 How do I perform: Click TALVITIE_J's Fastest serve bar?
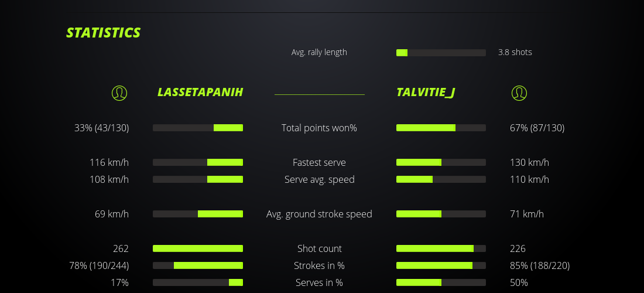tap(441, 162)
